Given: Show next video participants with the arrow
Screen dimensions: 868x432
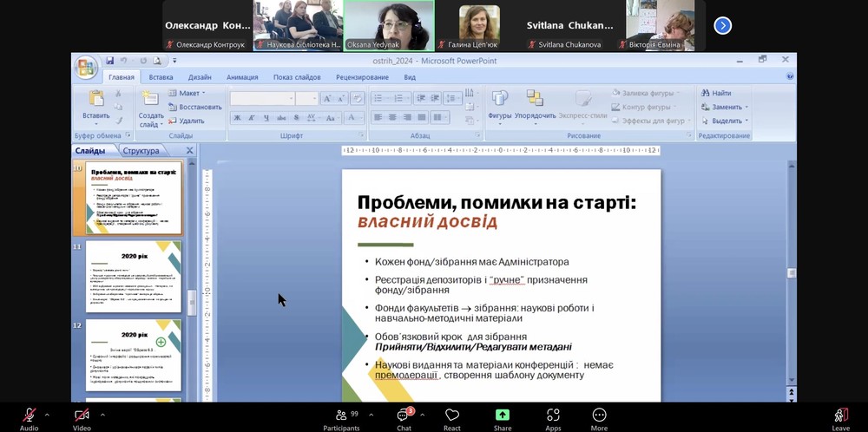Looking at the screenshot, I should point(722,26).
